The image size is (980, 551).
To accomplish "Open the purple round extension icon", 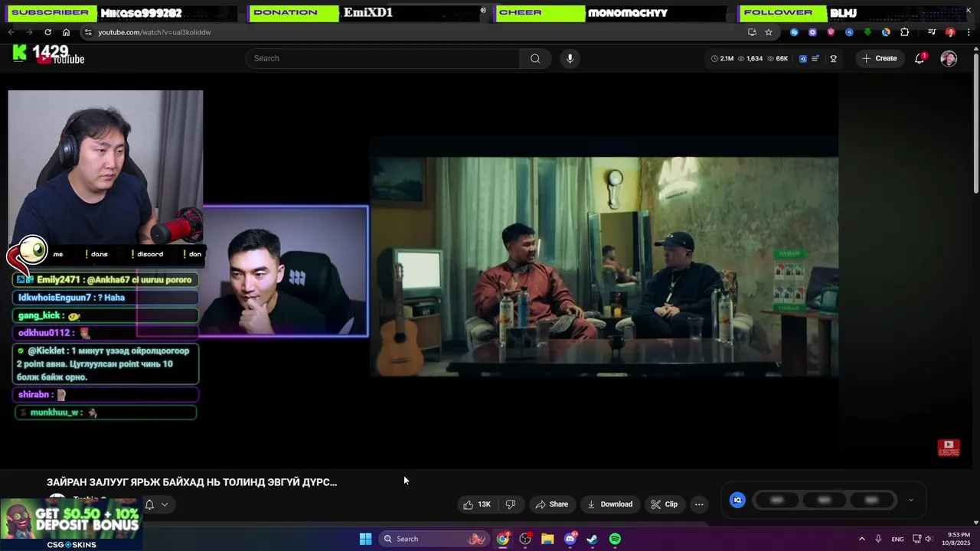I will tap(812, 32).
